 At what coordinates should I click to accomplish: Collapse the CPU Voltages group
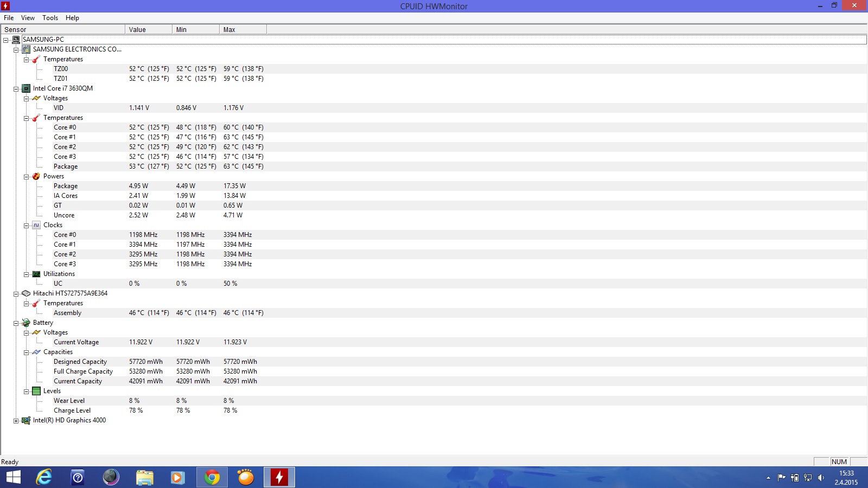coord(26,98)
